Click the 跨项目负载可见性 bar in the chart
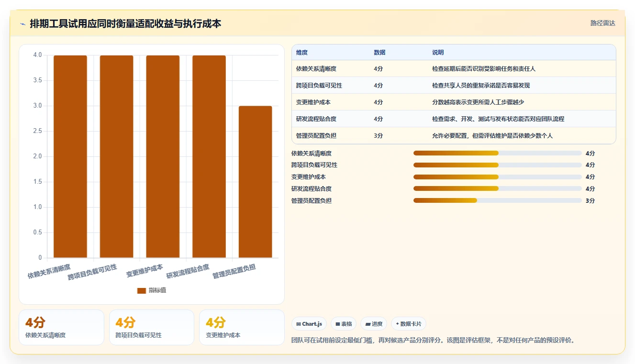This screenshot has height=364, width=635. pos(116,156)
